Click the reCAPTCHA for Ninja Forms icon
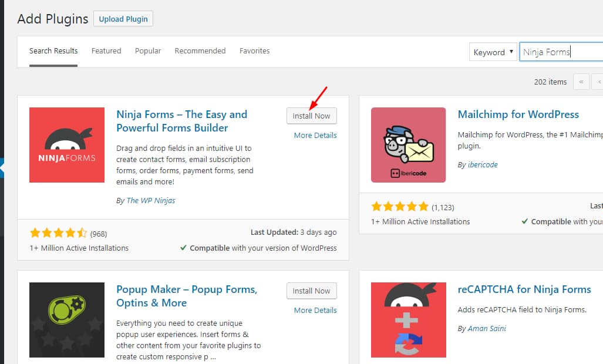This screenshot has width=603, height=364. pos(408,320)
